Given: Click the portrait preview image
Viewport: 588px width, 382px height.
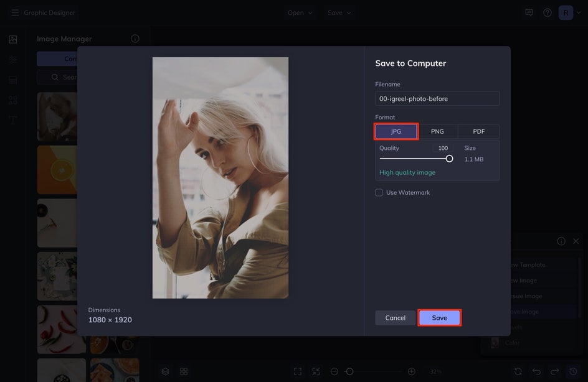Looking at the screenshot, I should [220, 178].
